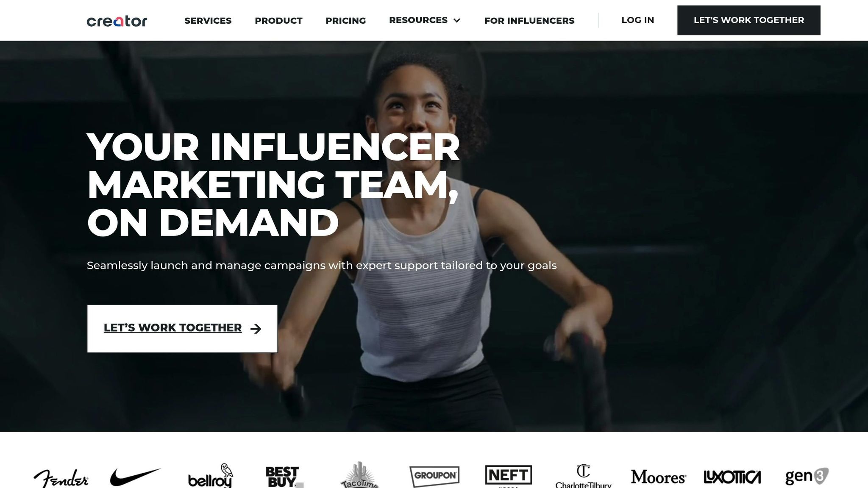868x488 pixels.
Task: Go to the Pricing page
Action: tap(345, 20)
